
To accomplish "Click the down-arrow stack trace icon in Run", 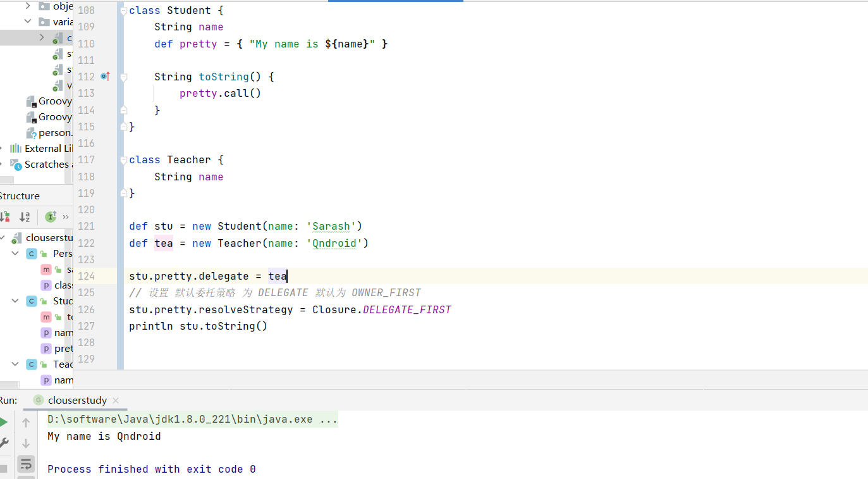I will (26, 443).
